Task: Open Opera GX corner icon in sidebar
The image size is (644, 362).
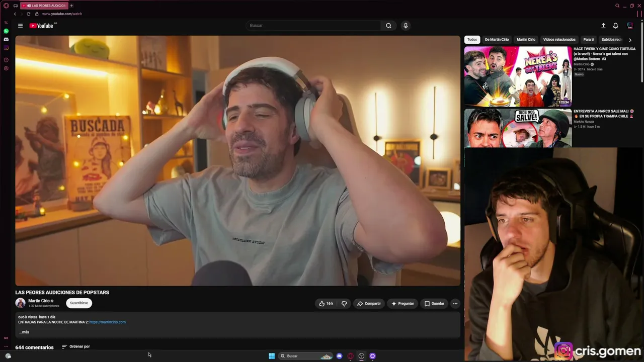Action: click(x=6, y=338)
